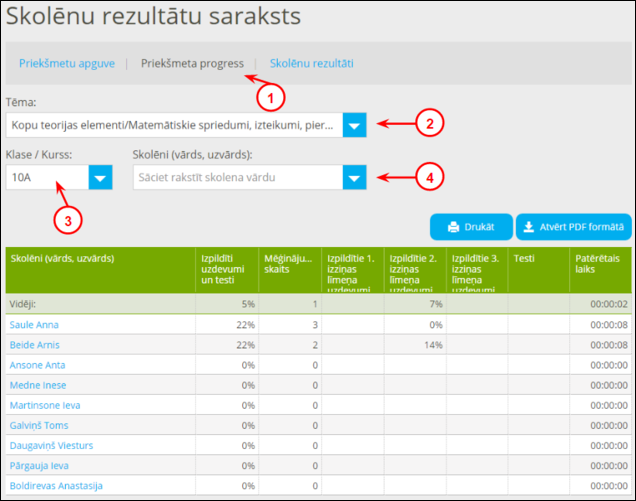Viewport: 636px width, 501px height.
Task: Open student Saule Anna
Action: [x=34, y=325]
